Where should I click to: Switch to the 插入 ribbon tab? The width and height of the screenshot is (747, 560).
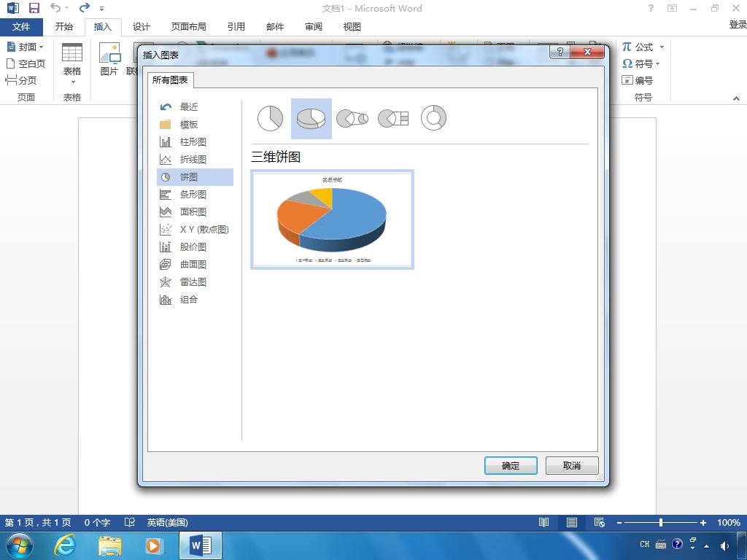point(102,27)
